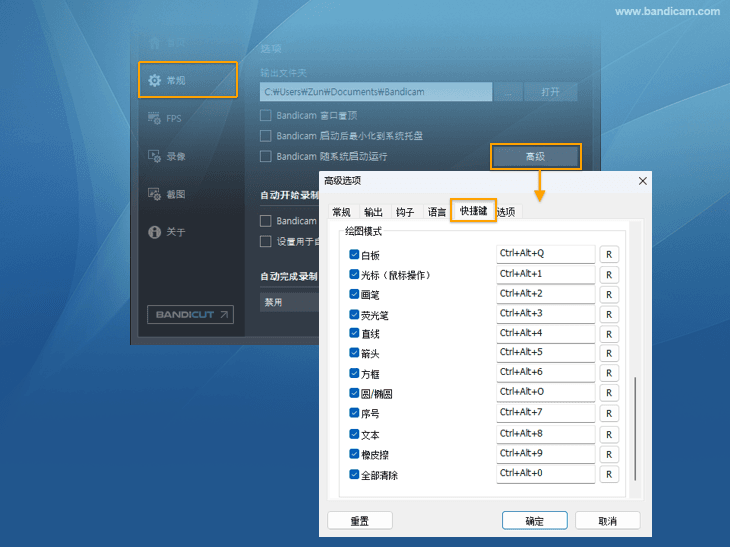Uncheck the 序号 numbering checkbox

354,413
